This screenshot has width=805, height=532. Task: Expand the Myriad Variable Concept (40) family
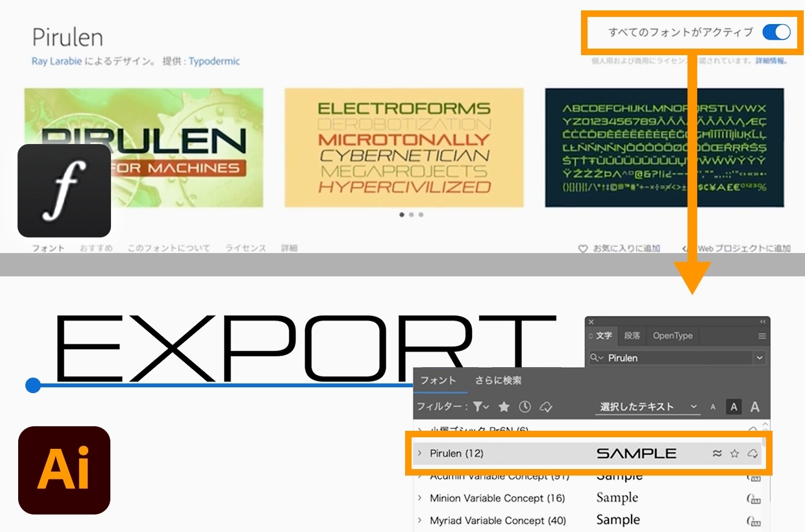(x=420, y=520)
